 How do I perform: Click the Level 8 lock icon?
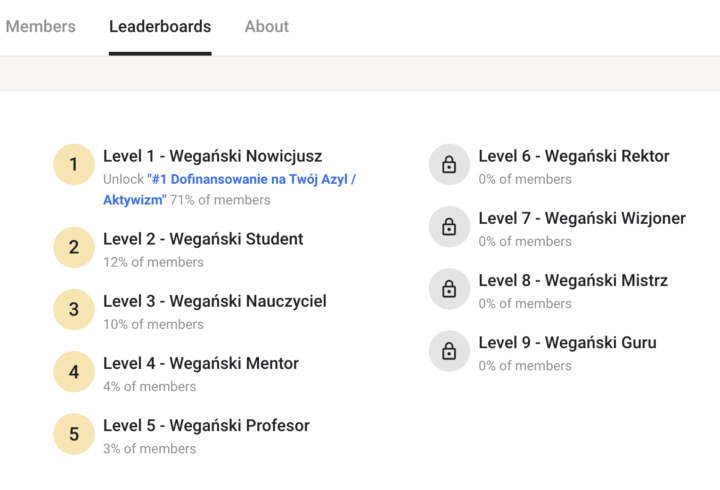tap(449, 289)
